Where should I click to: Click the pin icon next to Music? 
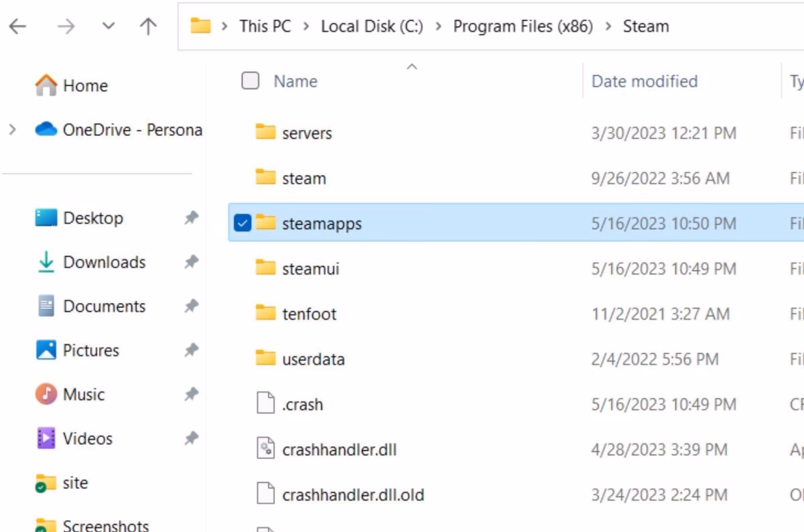pyautogui.click(x=192, y=395)
